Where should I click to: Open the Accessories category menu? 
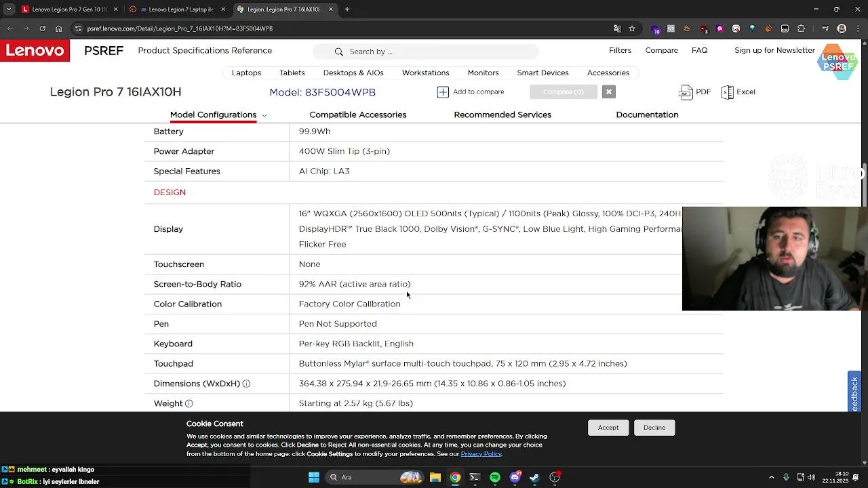pos(608,73)
